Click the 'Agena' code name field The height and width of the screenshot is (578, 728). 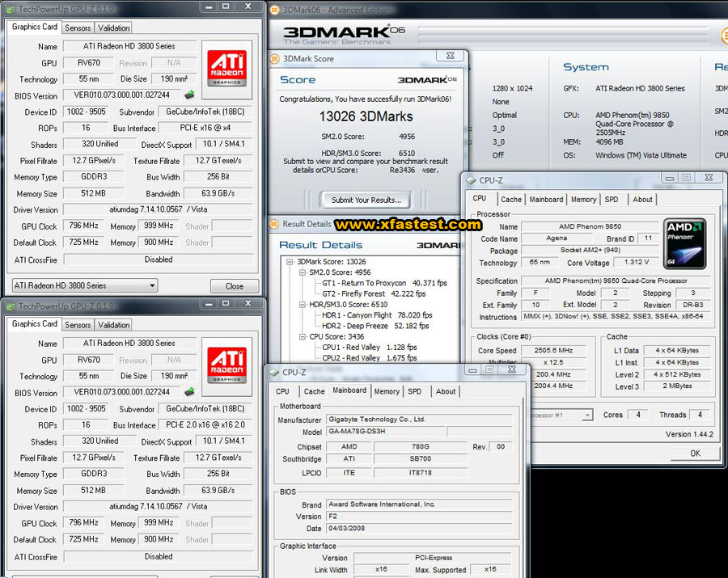[x=557, y=238]
